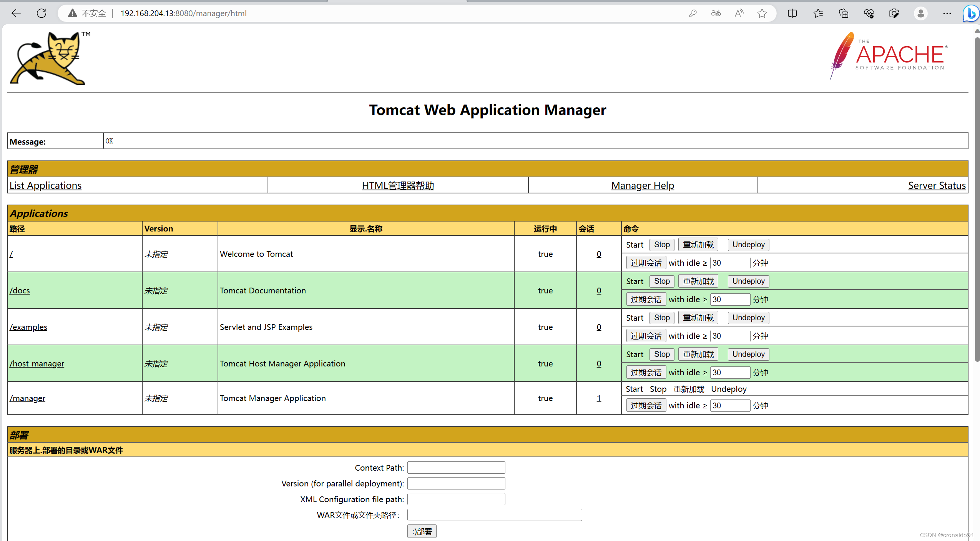The height and width of the screenshot is (541, 980).
Task: Open the Bing sidebar icon
Action: click(971, 13)
